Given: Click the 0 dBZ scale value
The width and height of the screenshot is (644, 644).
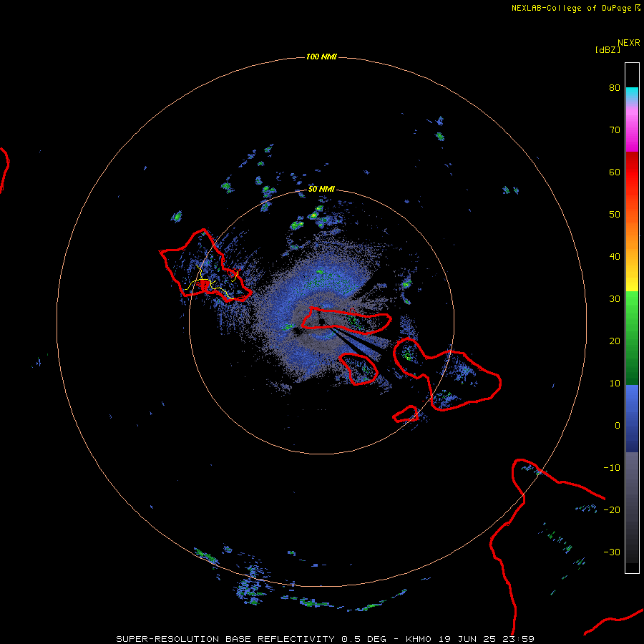Looking at the screenshot, I should pos(618,426).
